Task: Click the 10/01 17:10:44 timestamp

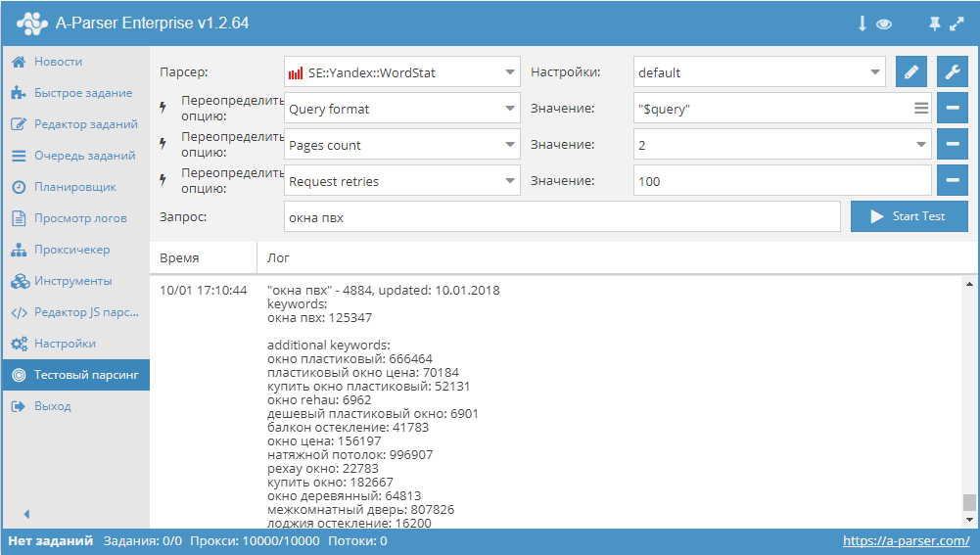Action: [x=203, y=290]
